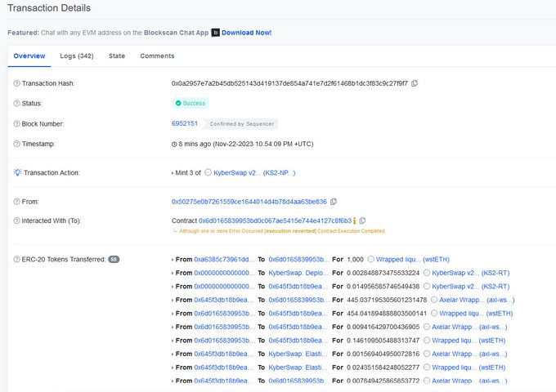Open sender 0xa6385c73961dd address link
Viewport: 556px width, 392px height.
pos(224,259)
